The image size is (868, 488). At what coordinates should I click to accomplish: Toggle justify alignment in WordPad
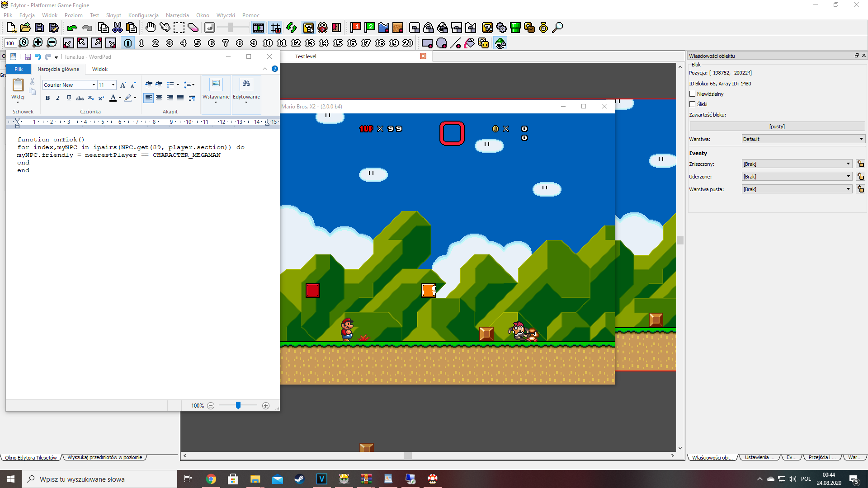tap(180, 98)
